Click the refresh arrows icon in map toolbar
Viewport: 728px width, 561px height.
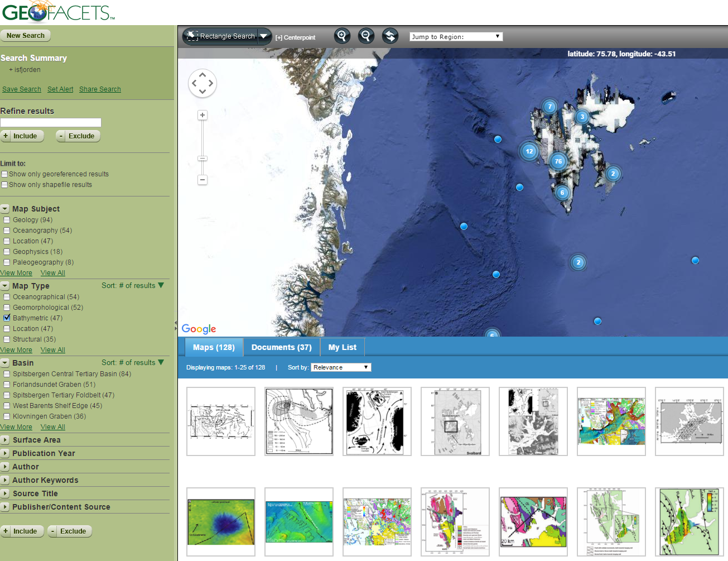pyautogui.click(x=390, y=36)
